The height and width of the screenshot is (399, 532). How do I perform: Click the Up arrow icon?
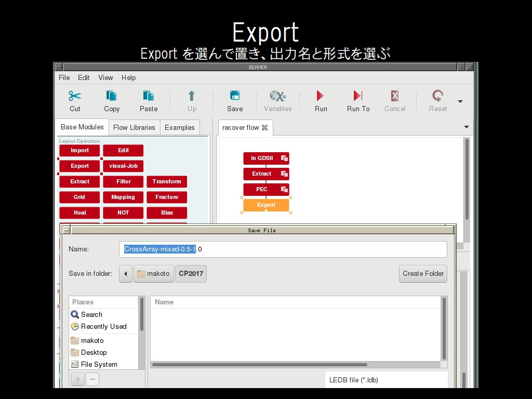point(192,96)
